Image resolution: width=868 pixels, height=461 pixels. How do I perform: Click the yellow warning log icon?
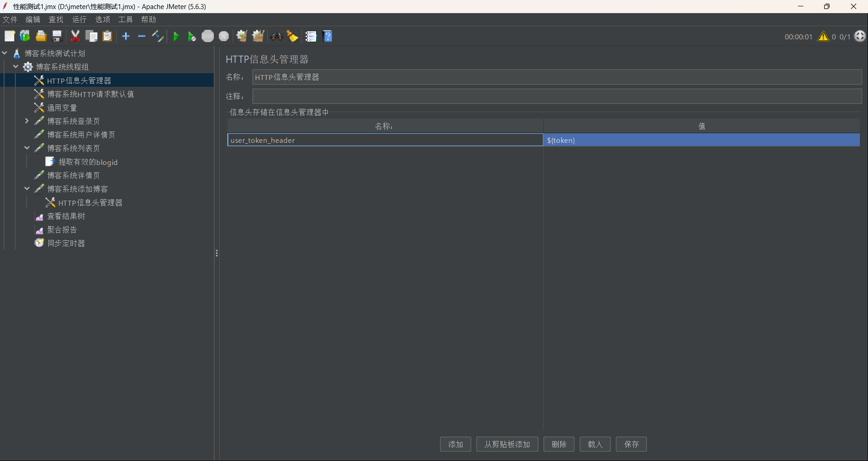pyautogui.click(x=823, y=37)
